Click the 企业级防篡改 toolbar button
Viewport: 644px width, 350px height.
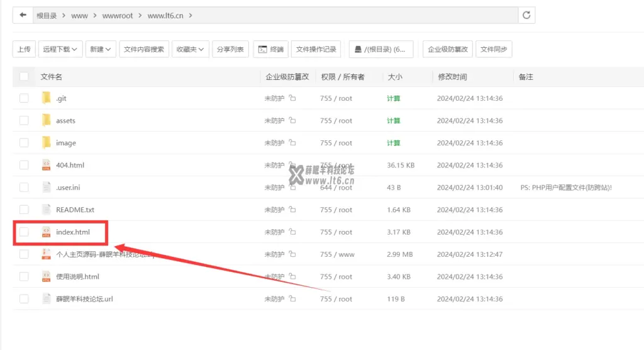[x=448, y=49]
